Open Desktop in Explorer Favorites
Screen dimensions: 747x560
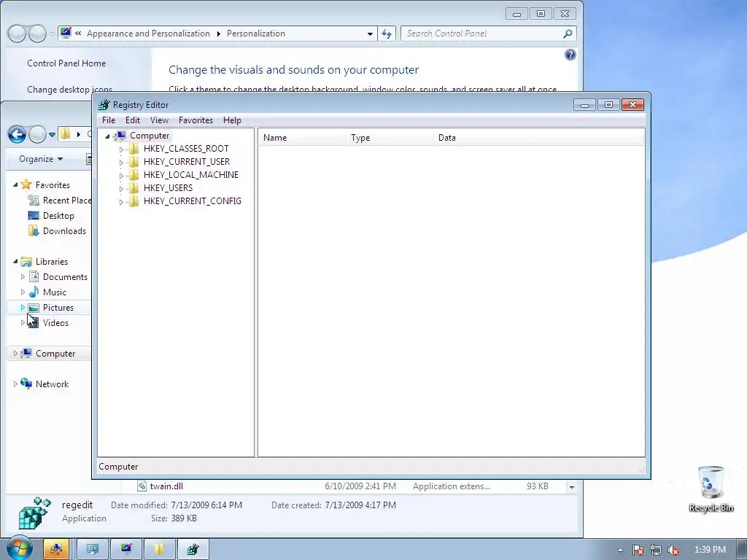tap(52, 216)
